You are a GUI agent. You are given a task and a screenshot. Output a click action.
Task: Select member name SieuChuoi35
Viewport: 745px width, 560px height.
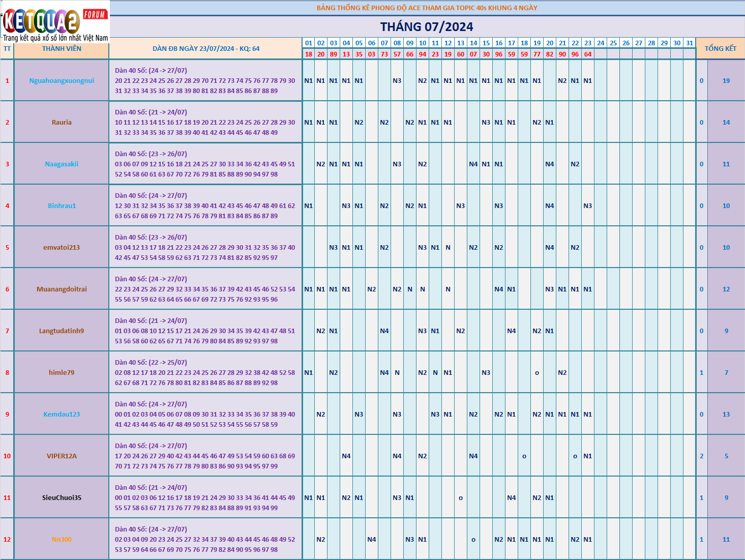[62, 497]
